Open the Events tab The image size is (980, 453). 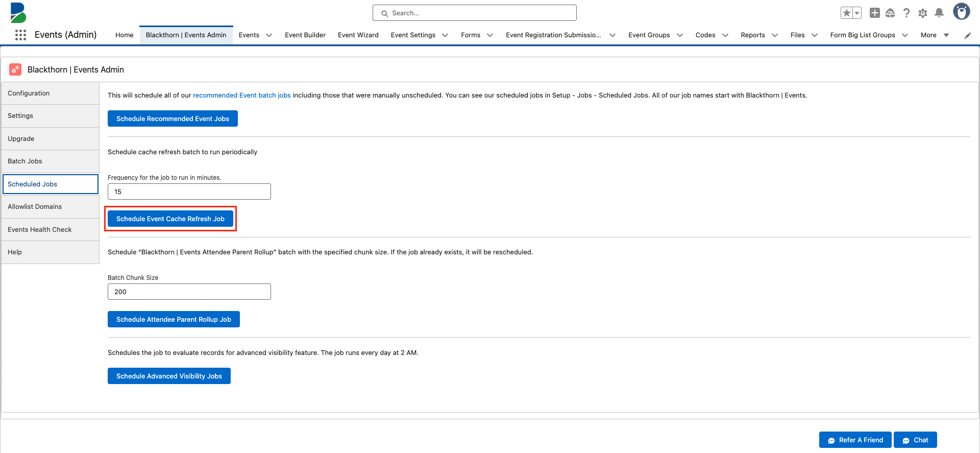(249, 35)
